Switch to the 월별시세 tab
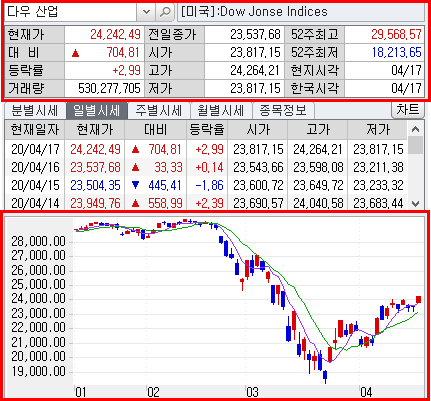The height and width of the screenshot is (401, 431). click(221, 111)
